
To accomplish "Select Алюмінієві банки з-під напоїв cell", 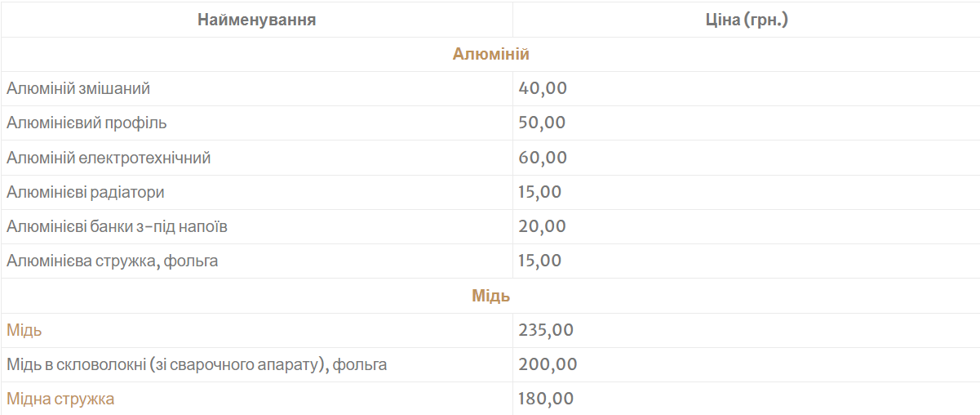I will pos(117,226).
